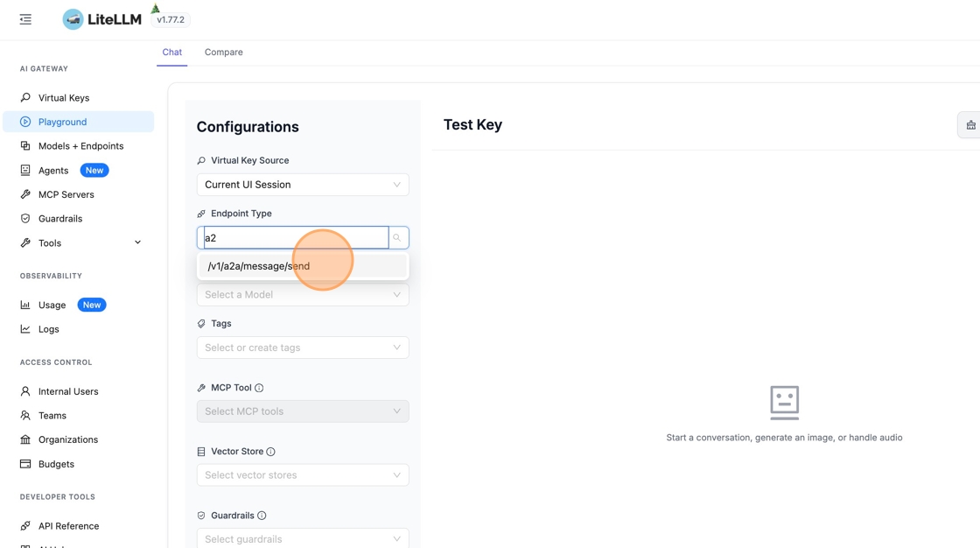Image resolution: width=980 pixels, height=548 pixels.
Task: Click the LiteLLM logo icon
Action: tap(73, 19)
